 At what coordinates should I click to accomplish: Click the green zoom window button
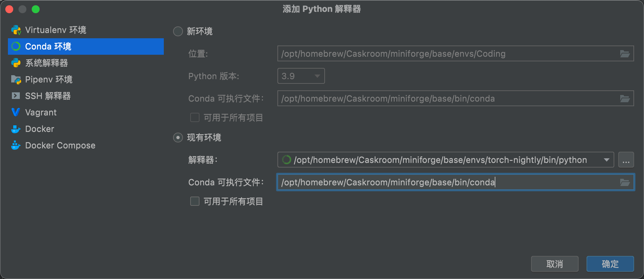coord(36,9)
